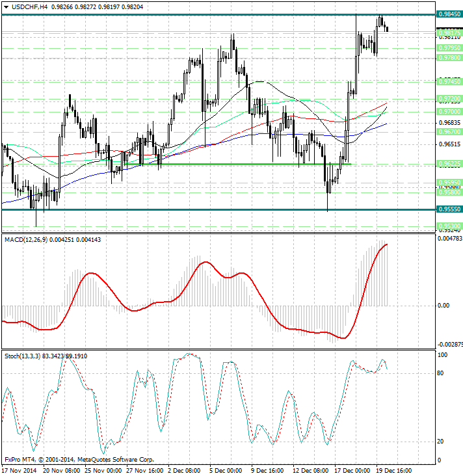Screen dimensions: 463x476
Task: Click the 27 Nov 16:00 time label
Action: (x=145, y=471)
